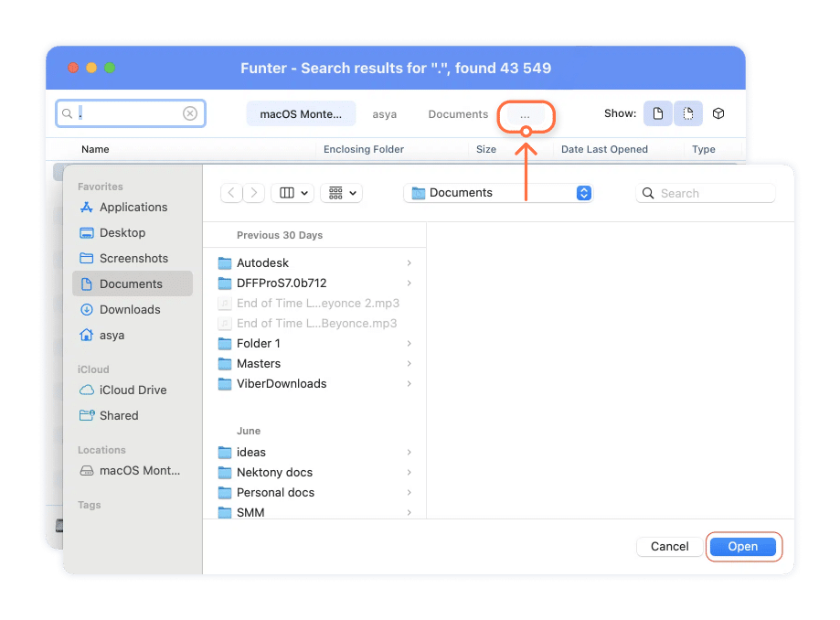
Task: Select the Folder 1 item
Action: click(x=315, y=344)
